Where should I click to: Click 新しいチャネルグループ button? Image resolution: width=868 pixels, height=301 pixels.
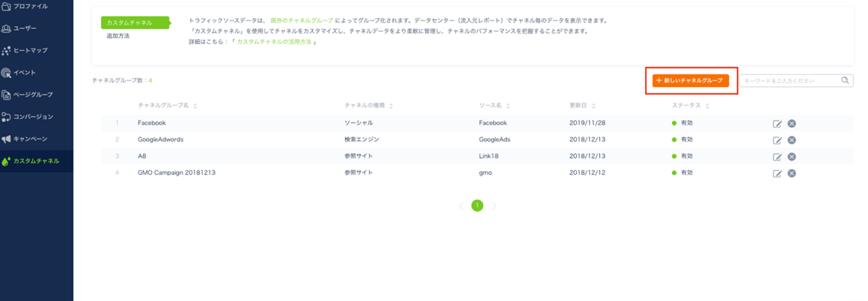pyautogui.click(x=690, y=81)
